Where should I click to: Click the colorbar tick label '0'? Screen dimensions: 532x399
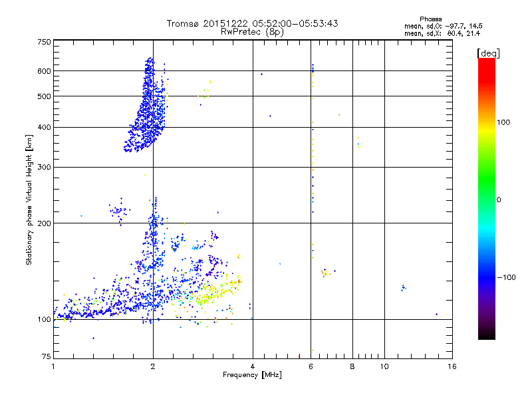[499, 200]
